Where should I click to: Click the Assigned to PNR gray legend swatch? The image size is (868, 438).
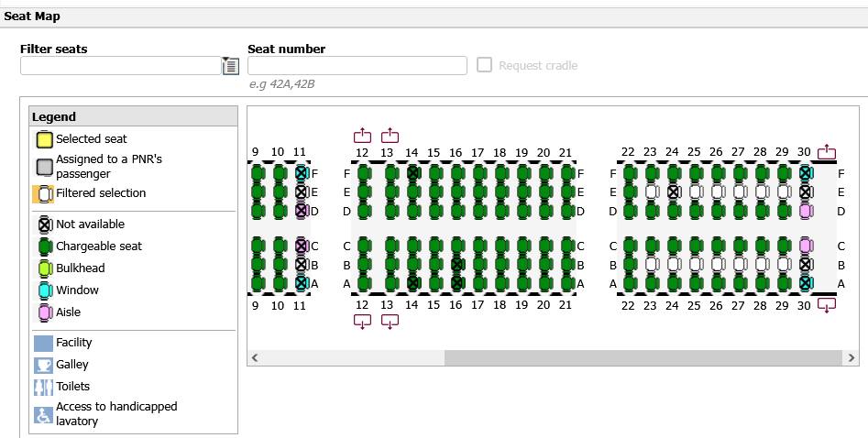(x=44, y=167)
